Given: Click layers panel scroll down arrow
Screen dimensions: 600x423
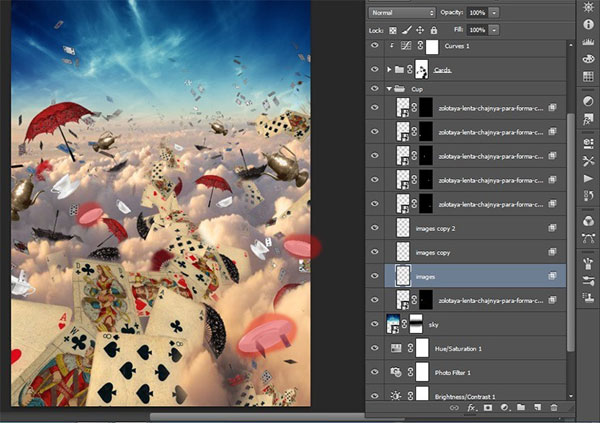Looking at the screenshot, I should (x=571, y=396).
